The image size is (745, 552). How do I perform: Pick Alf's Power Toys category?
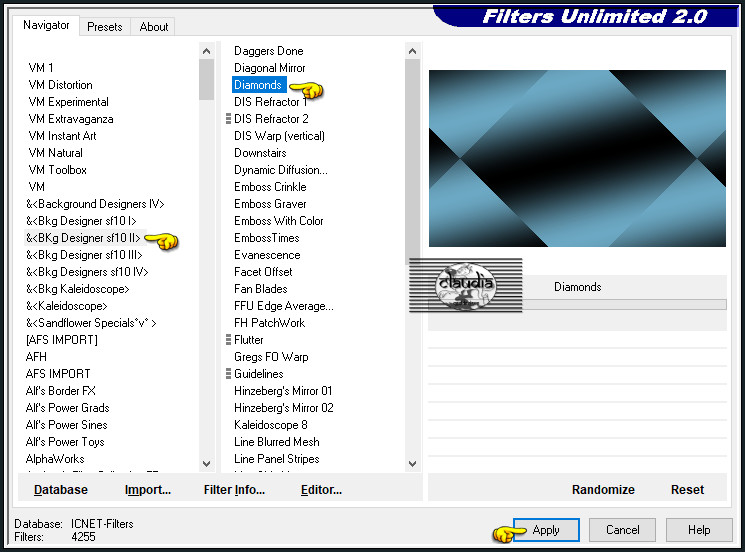pyautogui.click(x=65, y=442)
